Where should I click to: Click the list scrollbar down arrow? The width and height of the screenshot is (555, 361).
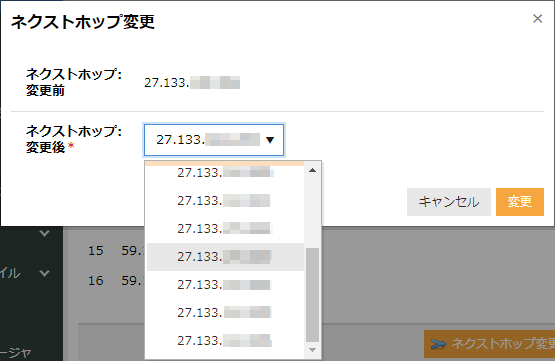(x=312, y=350)
